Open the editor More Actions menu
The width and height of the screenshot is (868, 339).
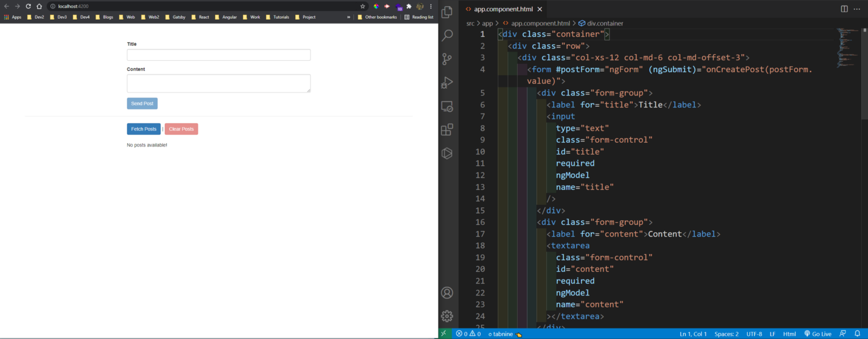coord(857,9)
